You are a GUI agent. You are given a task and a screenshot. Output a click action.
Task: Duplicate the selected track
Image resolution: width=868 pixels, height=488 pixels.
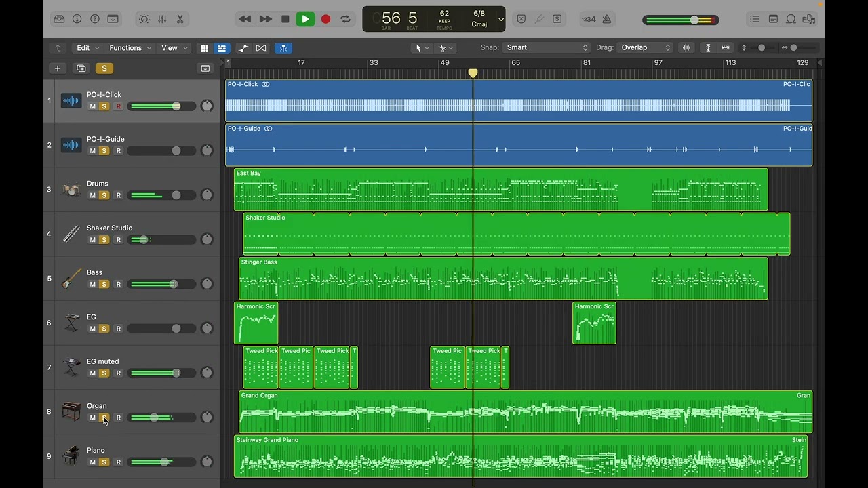[81, 68]
